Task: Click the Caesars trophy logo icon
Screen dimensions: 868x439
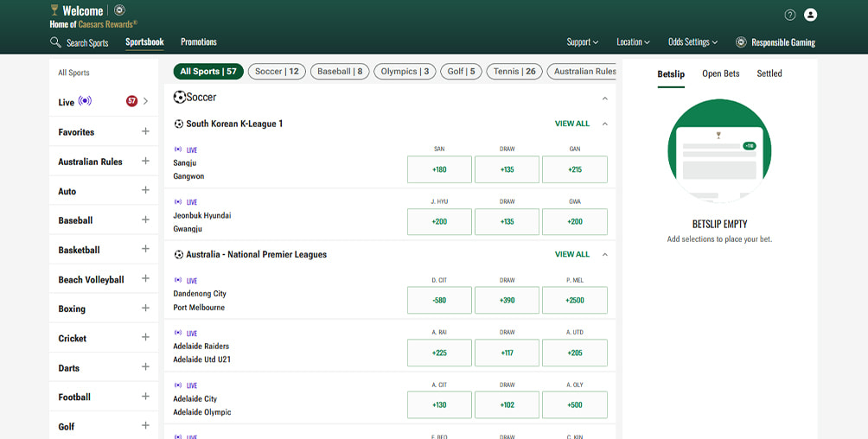Action: pos(54,10)
